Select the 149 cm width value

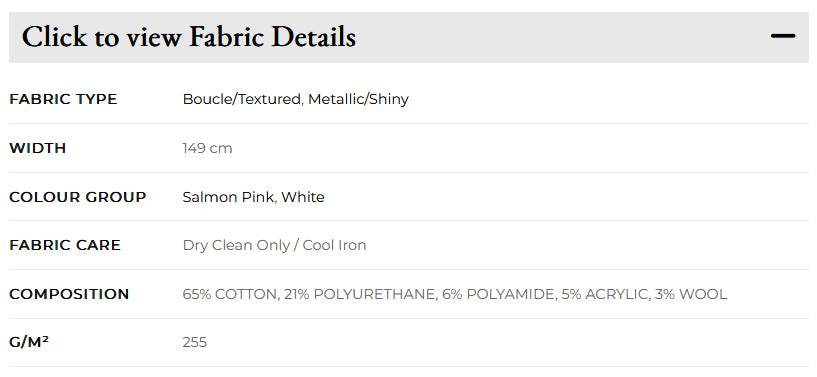pyautogui.click(x=207, y=148)
